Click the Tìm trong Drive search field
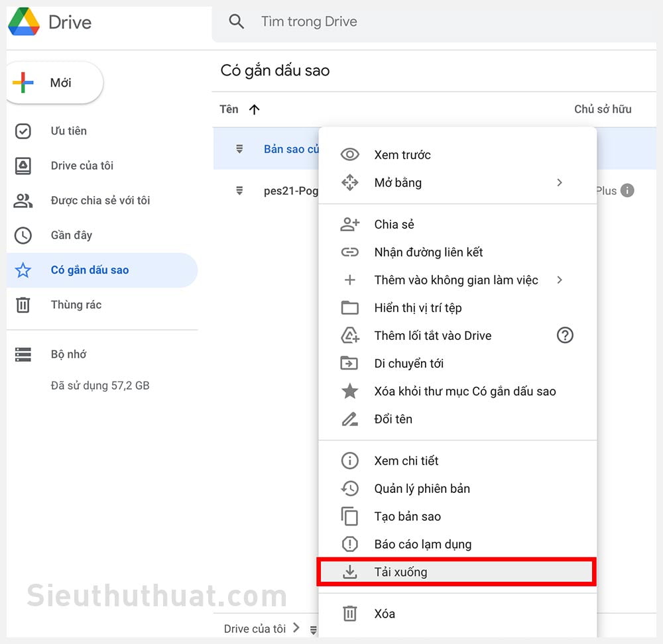The image size is (663, 644). click(x=434, y=22)
